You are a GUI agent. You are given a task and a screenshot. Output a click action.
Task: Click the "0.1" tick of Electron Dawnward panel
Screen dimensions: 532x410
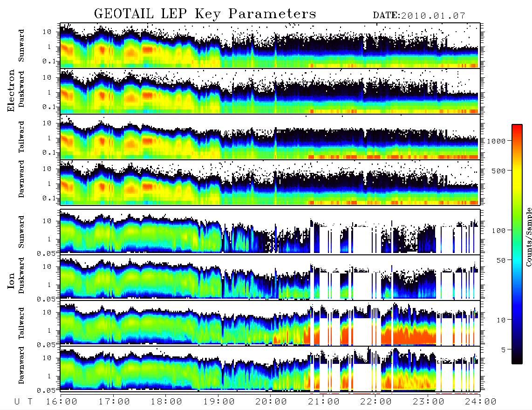point(49,198)
